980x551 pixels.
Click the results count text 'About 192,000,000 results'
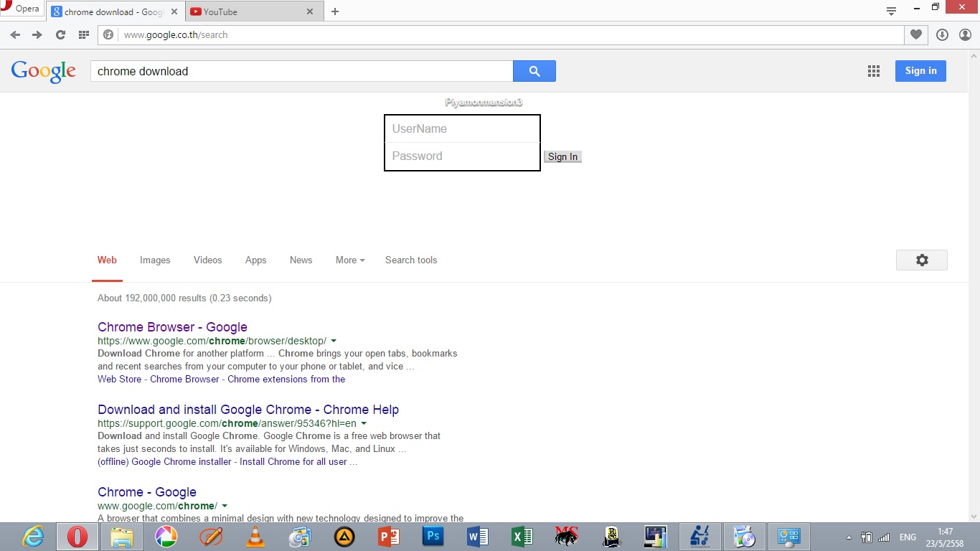(x=151, y=298)
